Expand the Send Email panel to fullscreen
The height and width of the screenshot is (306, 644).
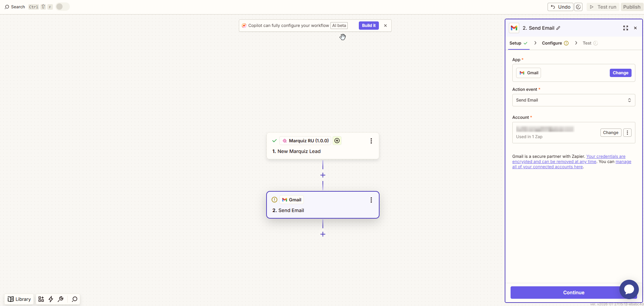(x=626, y=28)
